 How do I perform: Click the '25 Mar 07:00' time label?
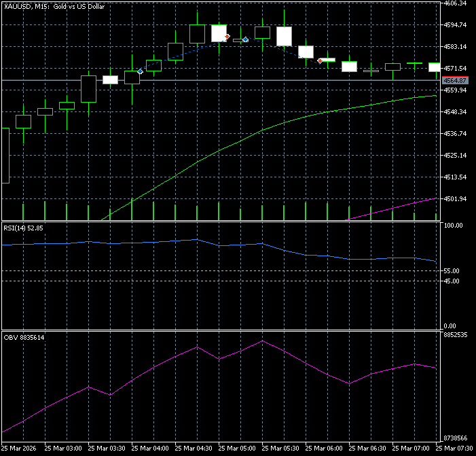[410, 449]
